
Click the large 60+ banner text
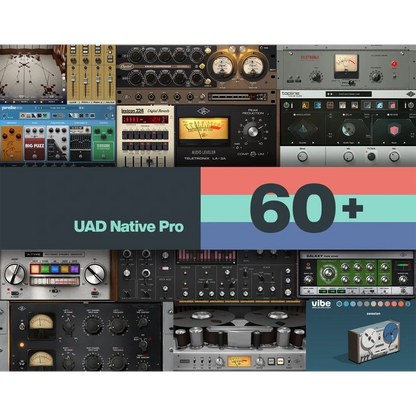[306, 208]
